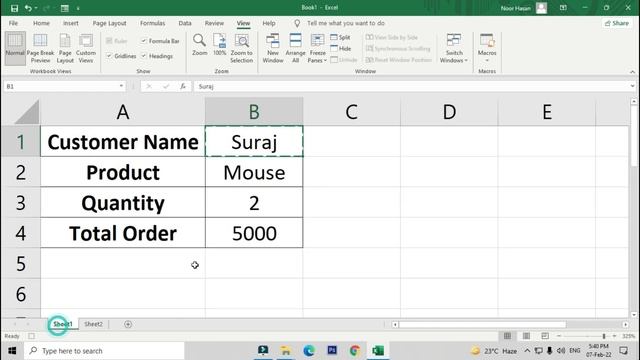Click Arrange All windows

296,48
